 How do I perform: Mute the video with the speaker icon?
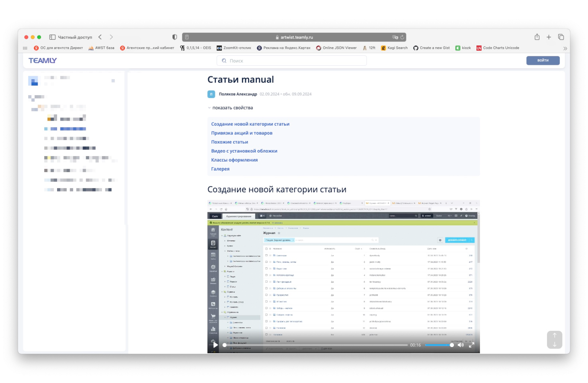[x=460, y=345]
